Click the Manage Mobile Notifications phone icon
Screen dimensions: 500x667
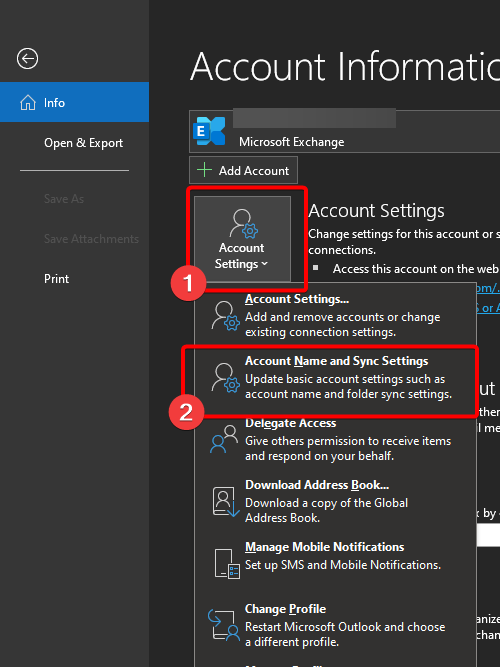click(227, 564)
